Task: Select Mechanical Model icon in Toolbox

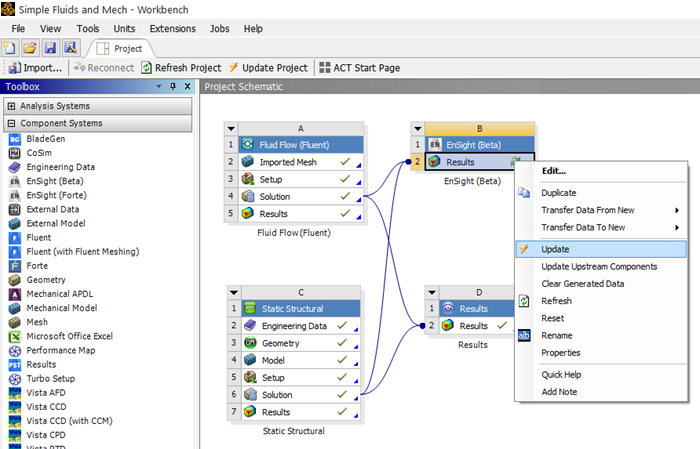Action: [15, 308]
